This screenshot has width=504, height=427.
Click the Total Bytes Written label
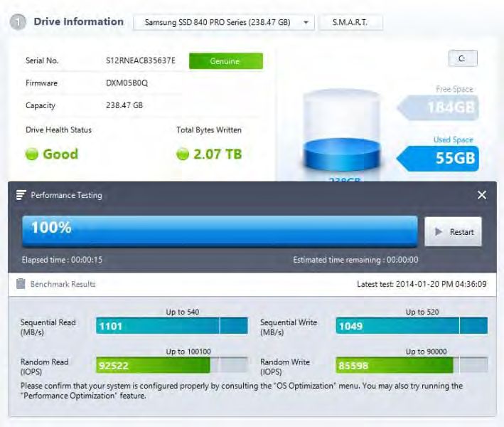[x=209, y=130]
